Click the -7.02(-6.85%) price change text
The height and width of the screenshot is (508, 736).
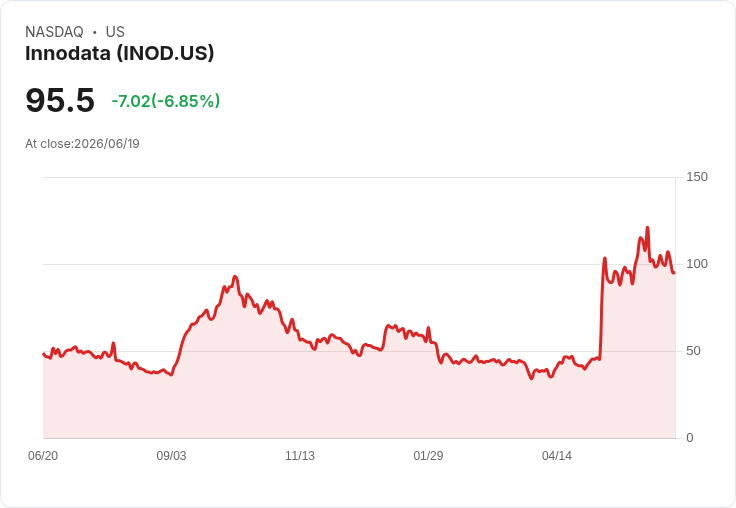pyautogui.click(x=166, y=101)
